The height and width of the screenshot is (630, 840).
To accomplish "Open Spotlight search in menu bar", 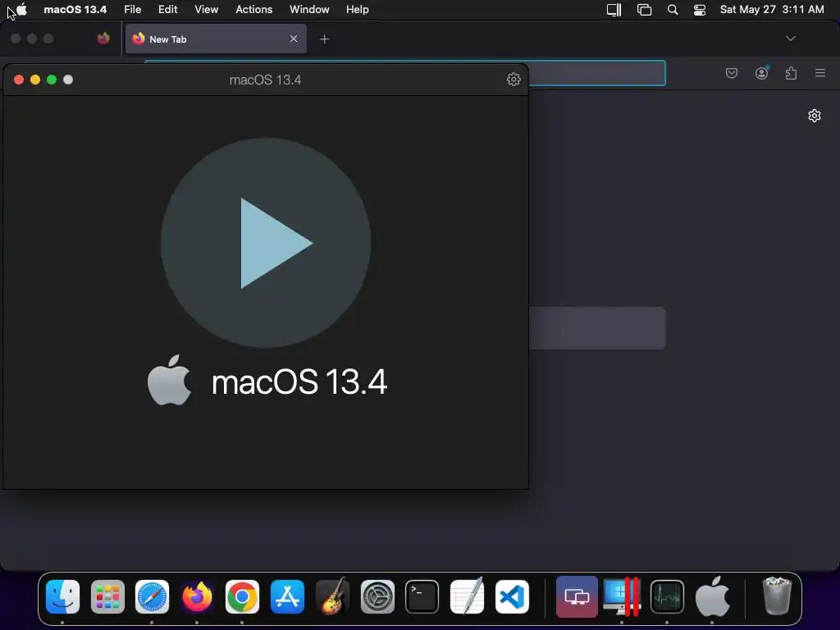I will pos(673,10).
